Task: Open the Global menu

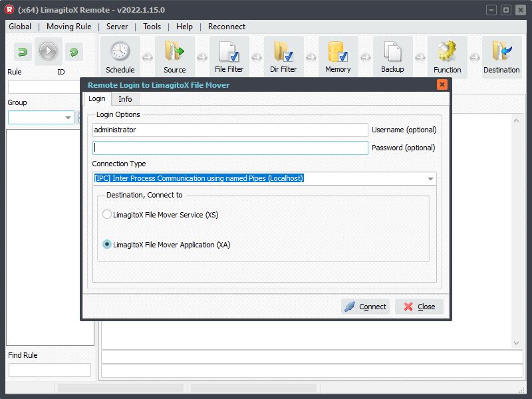Action: tap(20, 27)
